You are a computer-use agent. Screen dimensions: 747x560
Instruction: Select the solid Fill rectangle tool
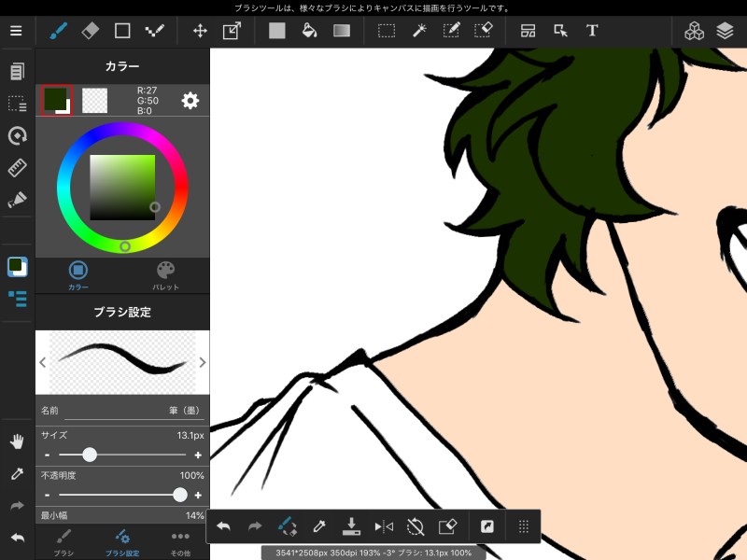276,31
